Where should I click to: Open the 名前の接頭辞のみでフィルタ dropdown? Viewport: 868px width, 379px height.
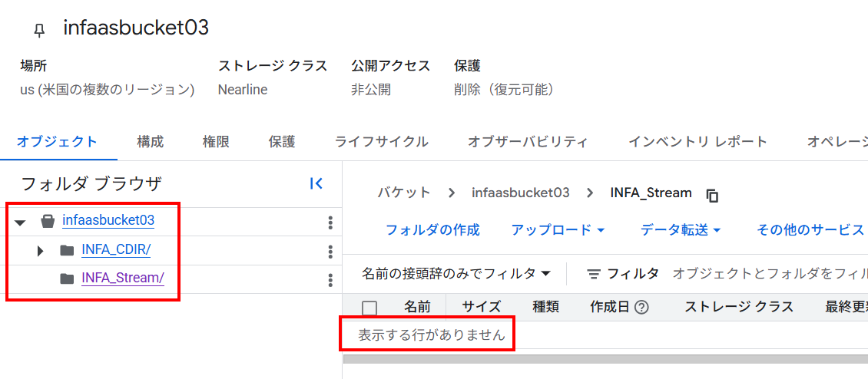[457, 273]
